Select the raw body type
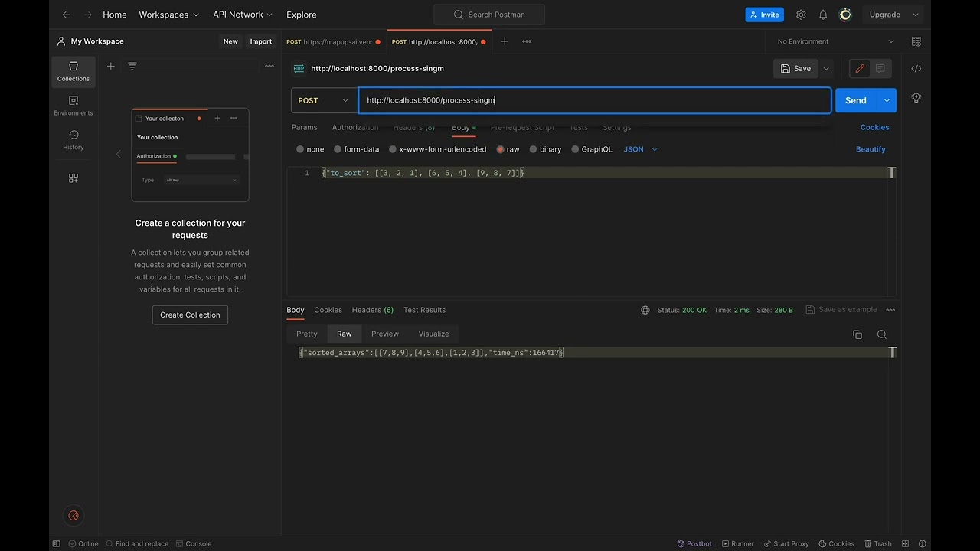 [500, 149]
